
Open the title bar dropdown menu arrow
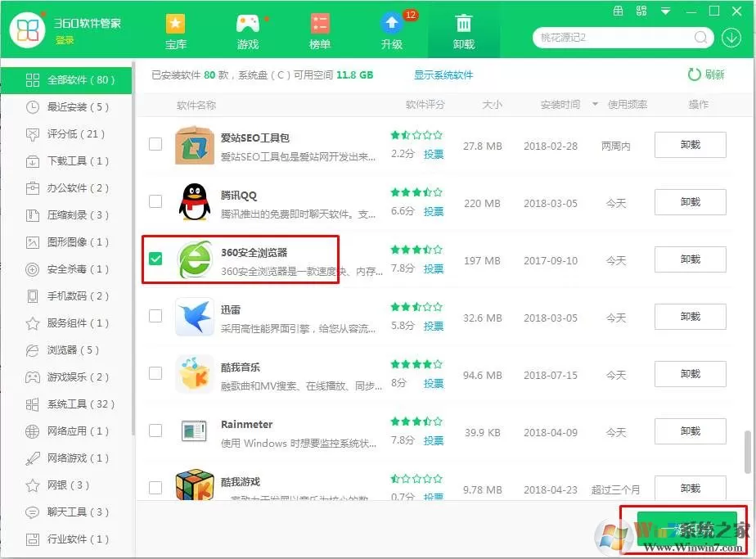[x=665, y=11]
